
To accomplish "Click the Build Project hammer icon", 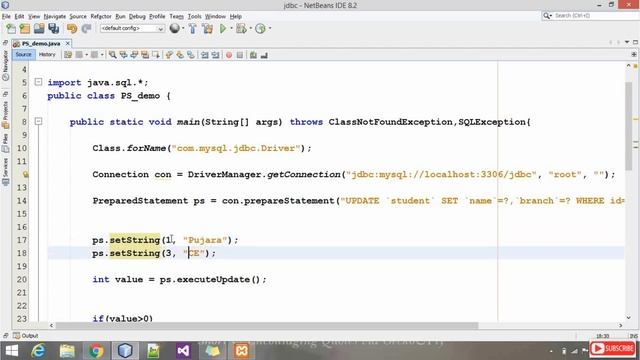I will pos(193,28).
